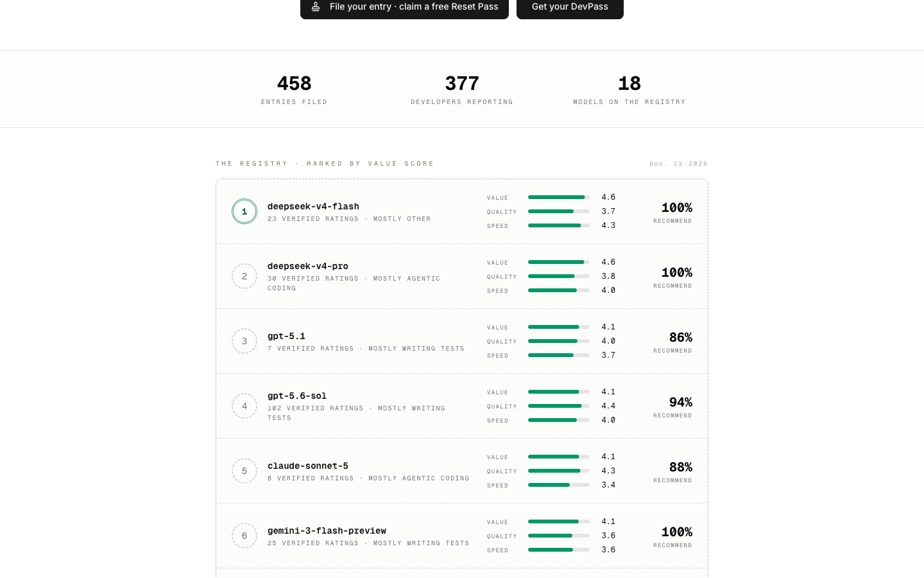Click 30 verified ratings · mostly agentic coding
Screen dimensions: 924x578
[x=354, y=283]
